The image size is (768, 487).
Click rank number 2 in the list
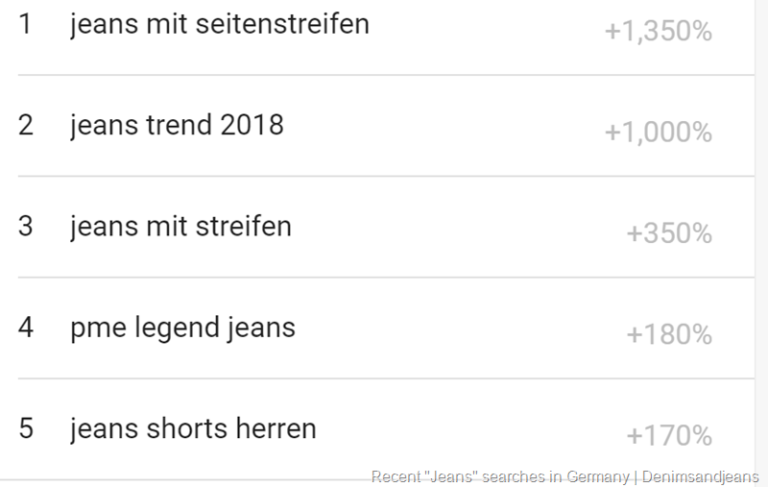(x=25, y=125)
